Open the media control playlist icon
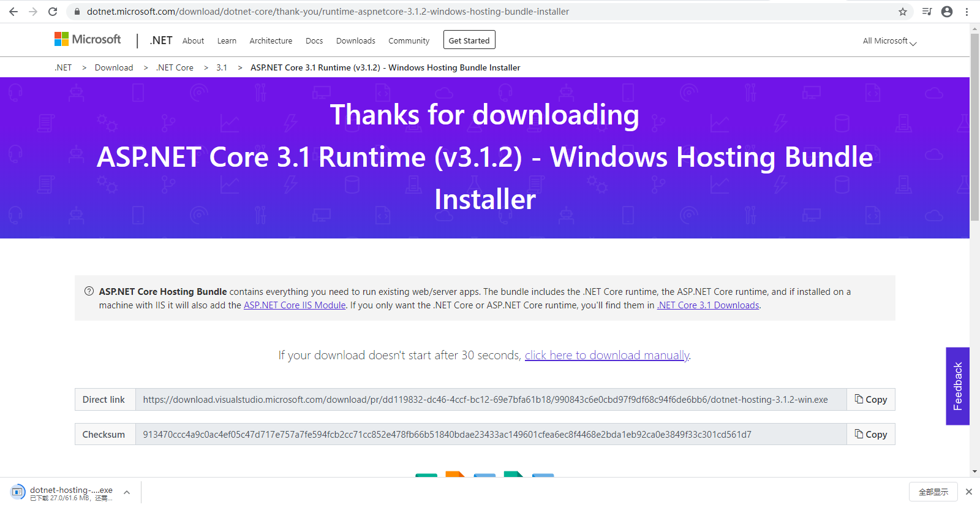 927,12
